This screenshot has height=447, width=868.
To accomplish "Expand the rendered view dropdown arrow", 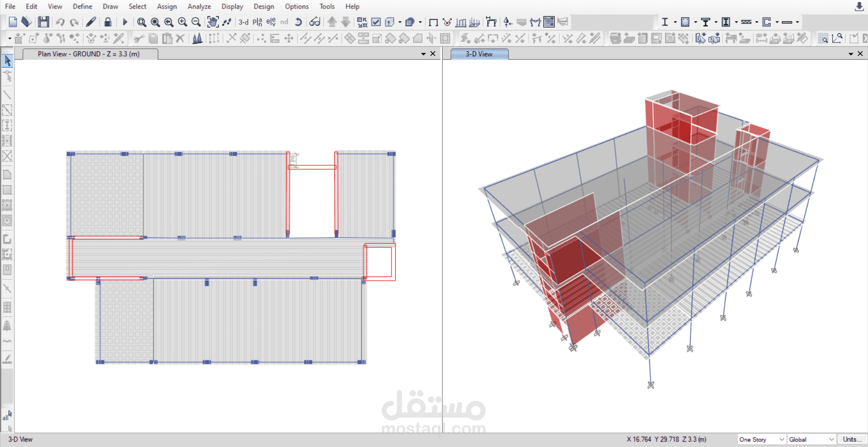I will [x=420, y=22].
